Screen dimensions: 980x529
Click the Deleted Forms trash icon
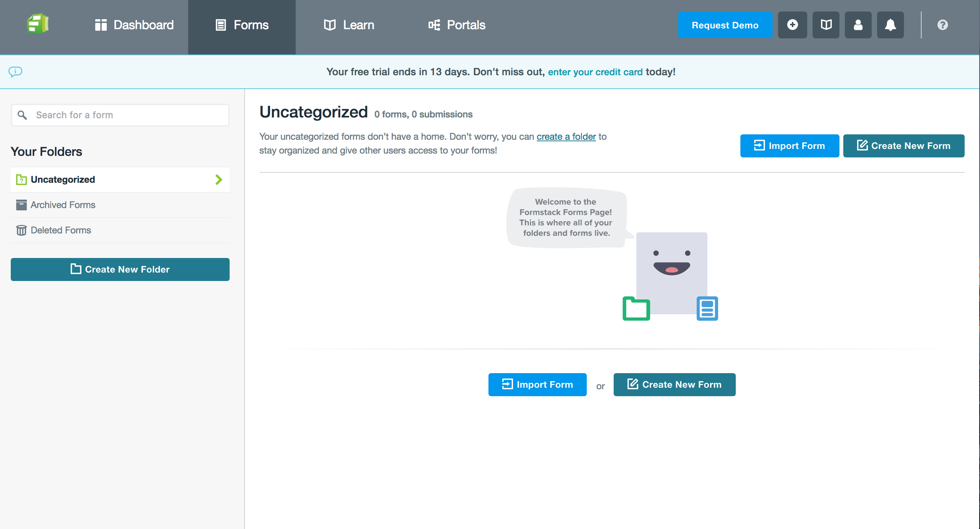click(x=21, y=230)
